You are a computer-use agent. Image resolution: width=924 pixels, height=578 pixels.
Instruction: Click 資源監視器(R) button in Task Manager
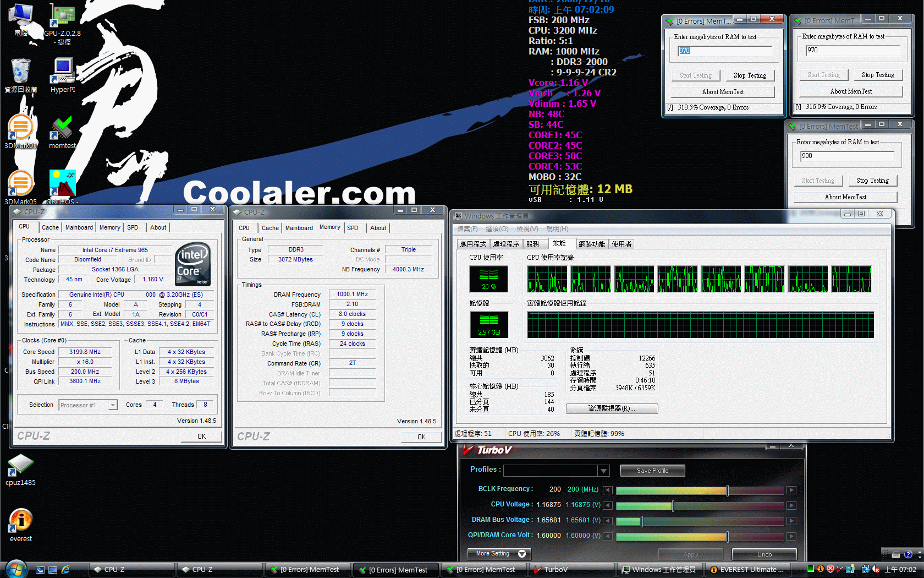[612, 408]
